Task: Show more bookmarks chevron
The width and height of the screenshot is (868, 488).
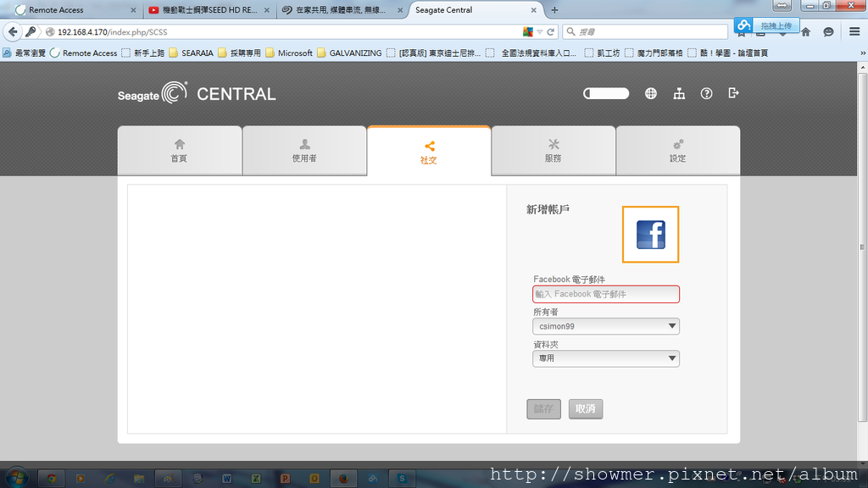Action: coord(862,53)
